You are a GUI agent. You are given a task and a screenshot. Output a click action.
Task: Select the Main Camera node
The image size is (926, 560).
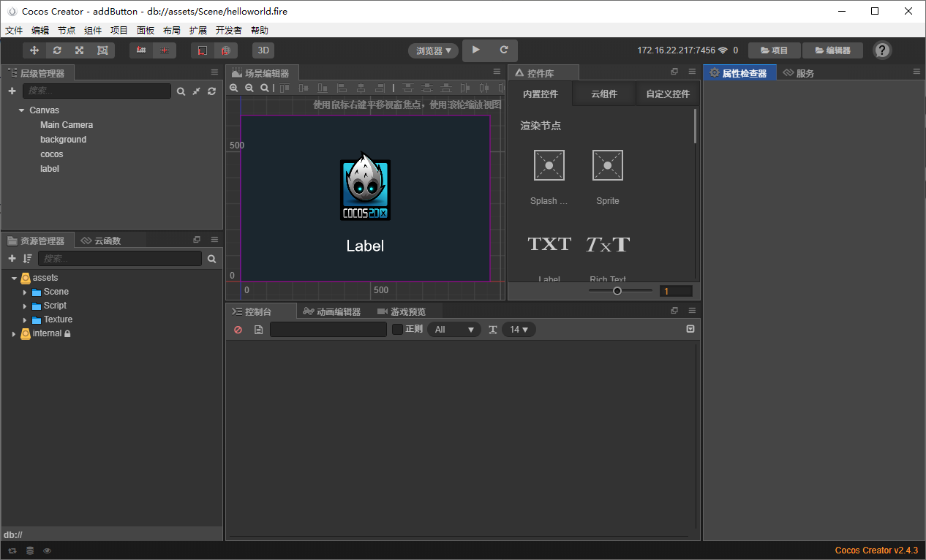click(x=67, y=125)
